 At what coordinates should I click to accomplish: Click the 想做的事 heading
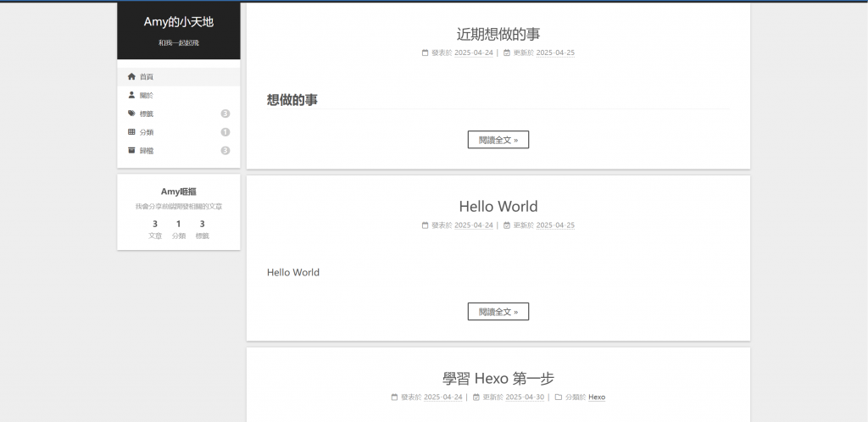coord(292,100)
